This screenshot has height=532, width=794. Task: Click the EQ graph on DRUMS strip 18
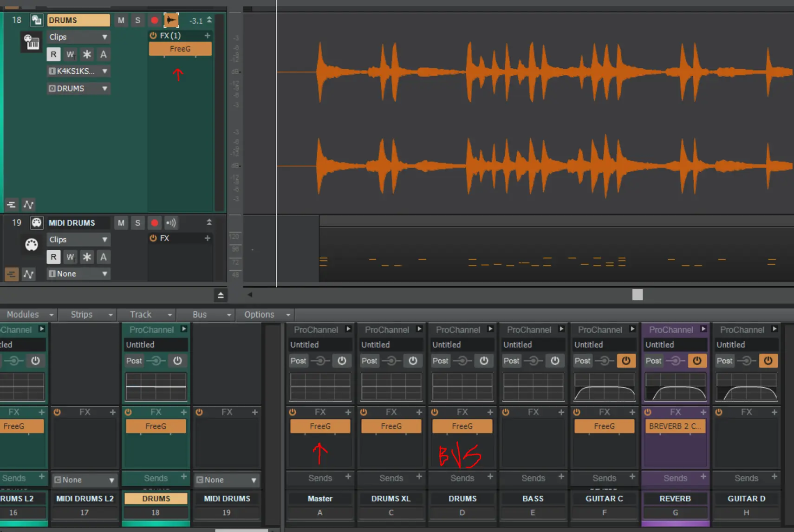tap(156, 387)
